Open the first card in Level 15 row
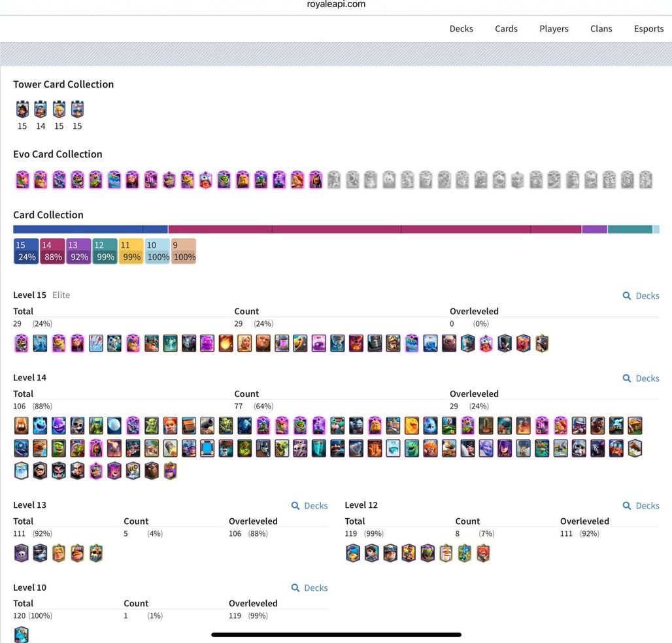The image size is (672, 643). [22, 344]
